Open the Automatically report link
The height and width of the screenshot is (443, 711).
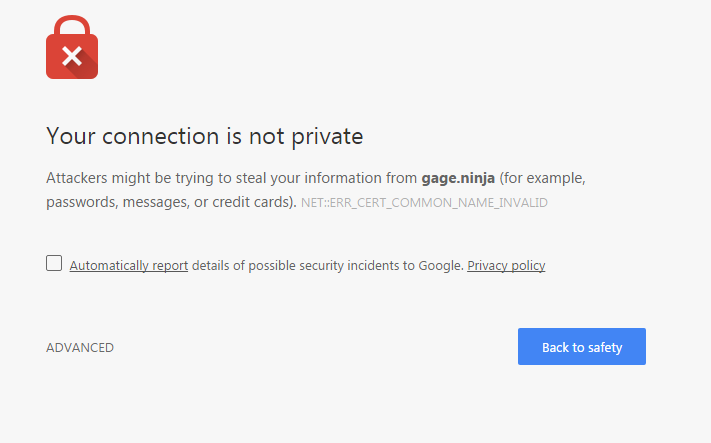tap(129, 265)
